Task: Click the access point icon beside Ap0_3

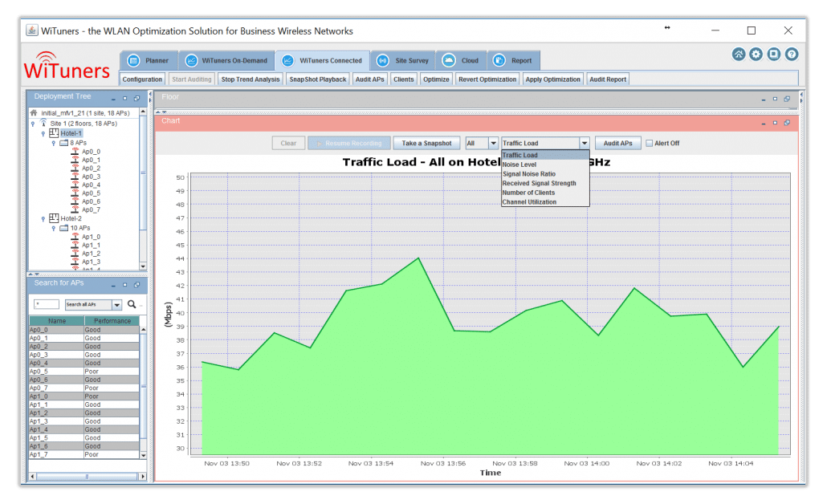Action: [75, 177]
